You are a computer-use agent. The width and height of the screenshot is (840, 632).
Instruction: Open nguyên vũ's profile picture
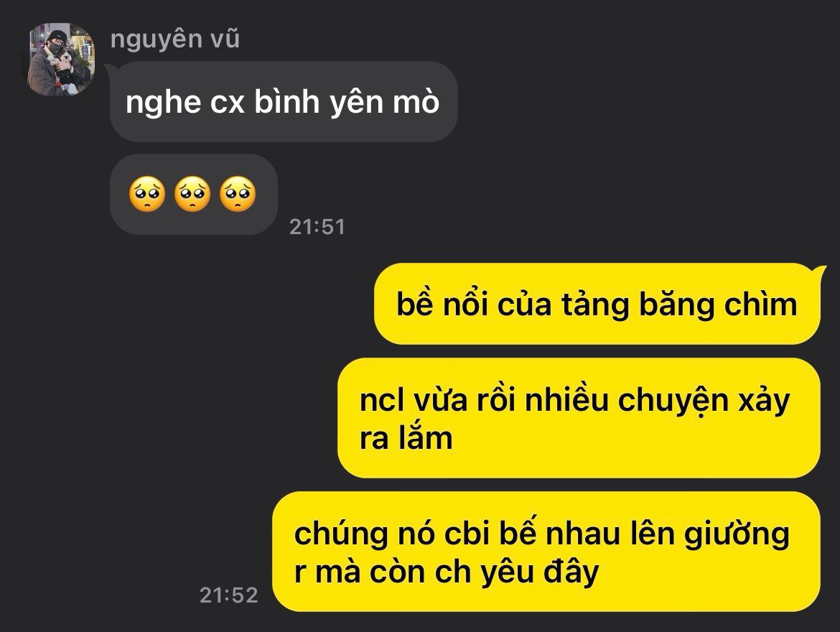pos(60,59)
